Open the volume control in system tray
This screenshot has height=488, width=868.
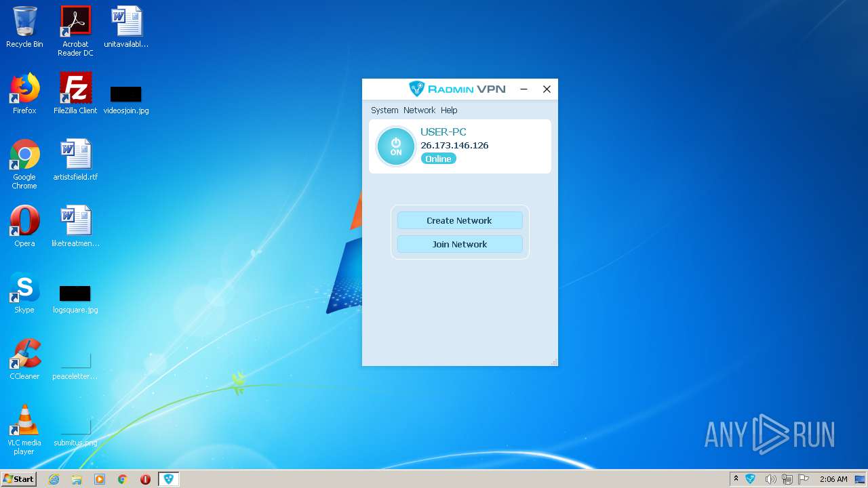point(770,479)
